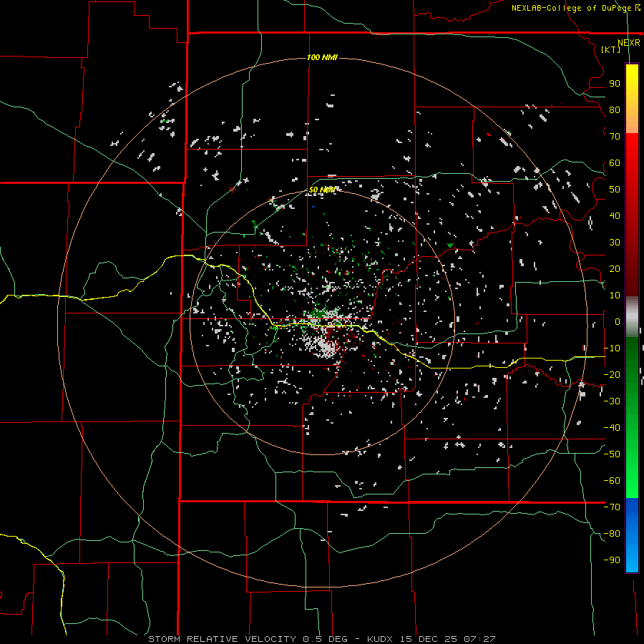This screenshot has width=644, height=644.
Task: Select the 80 value on the velocity scale
Action: pyautogui.click(x=615, y=110)
